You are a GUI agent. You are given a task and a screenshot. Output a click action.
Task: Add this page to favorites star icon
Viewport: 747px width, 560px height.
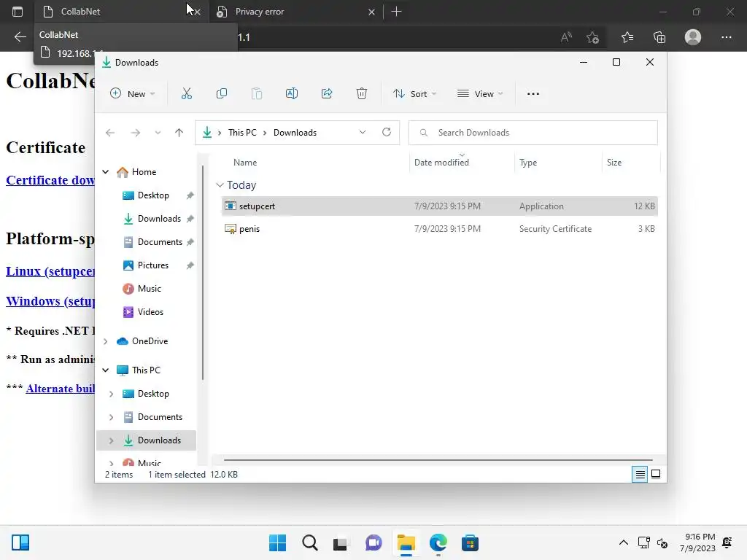pyautogui.click(x=592, y=37)
